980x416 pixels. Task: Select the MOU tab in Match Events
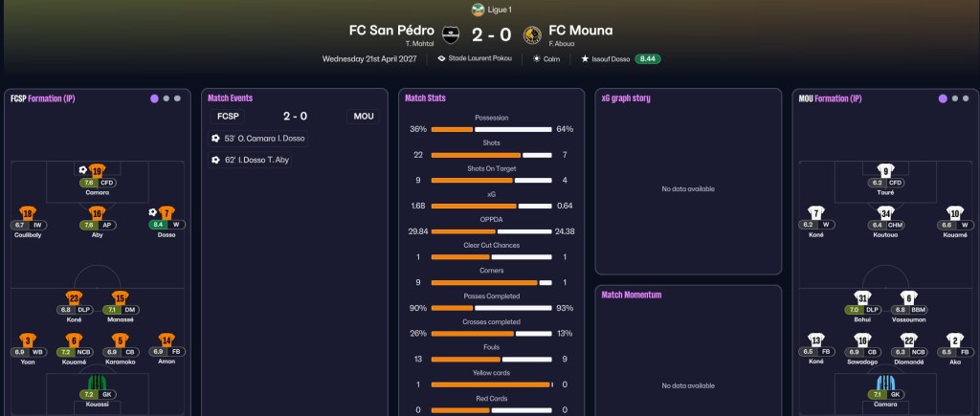tap(363, 116)
